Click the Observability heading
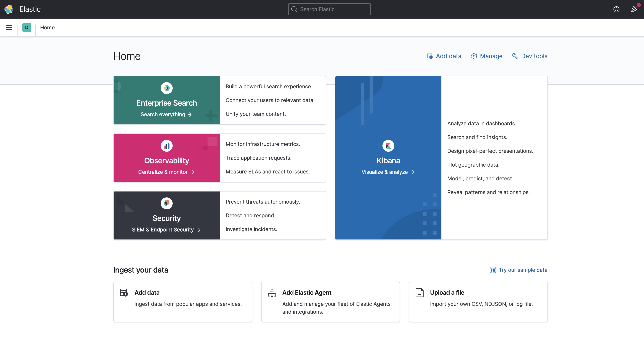Viewport: 644px width, 338px height. click(166, 161)
